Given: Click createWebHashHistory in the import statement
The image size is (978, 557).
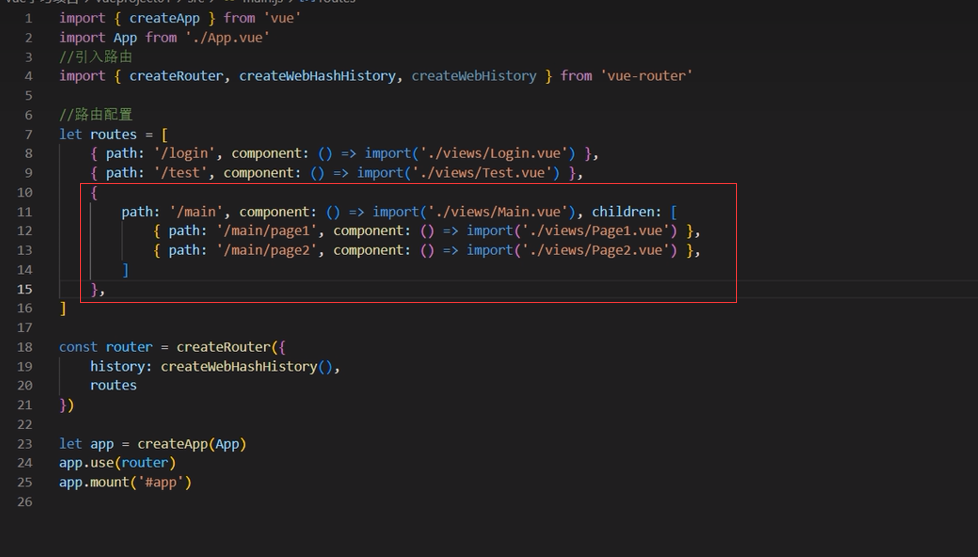Looking at the screenshot, I should tap(317, 76).
